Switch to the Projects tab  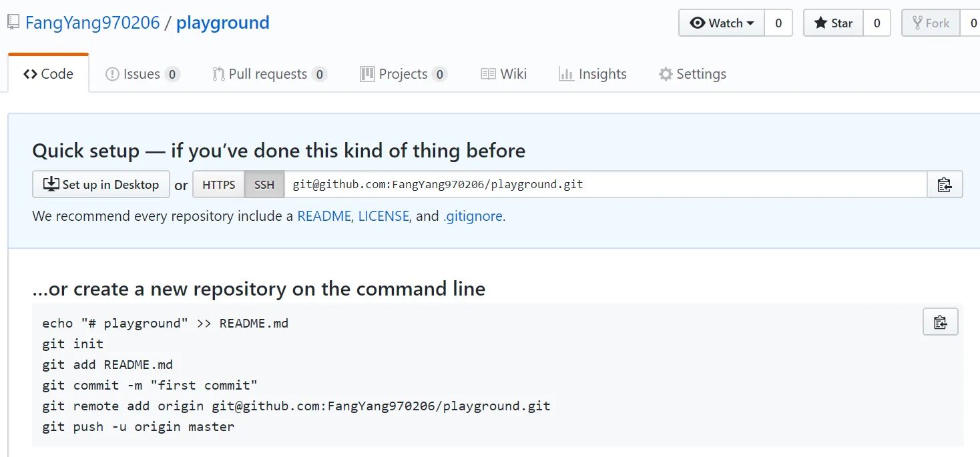pos(403,74)
